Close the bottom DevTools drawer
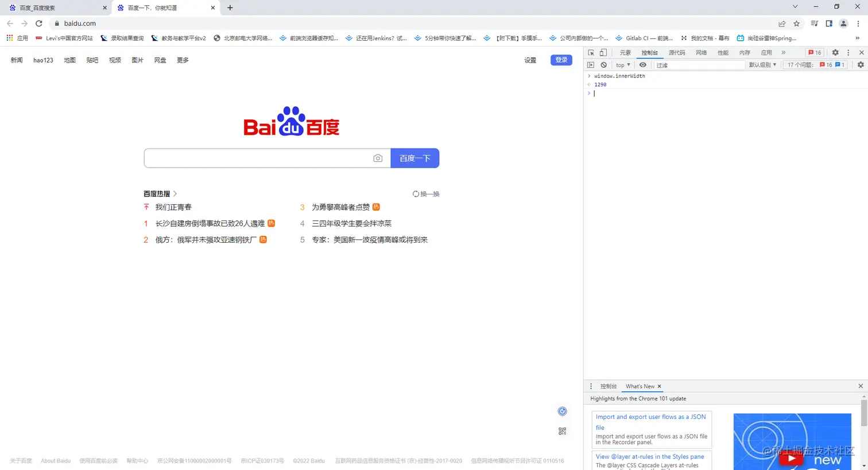 (861, 386)
